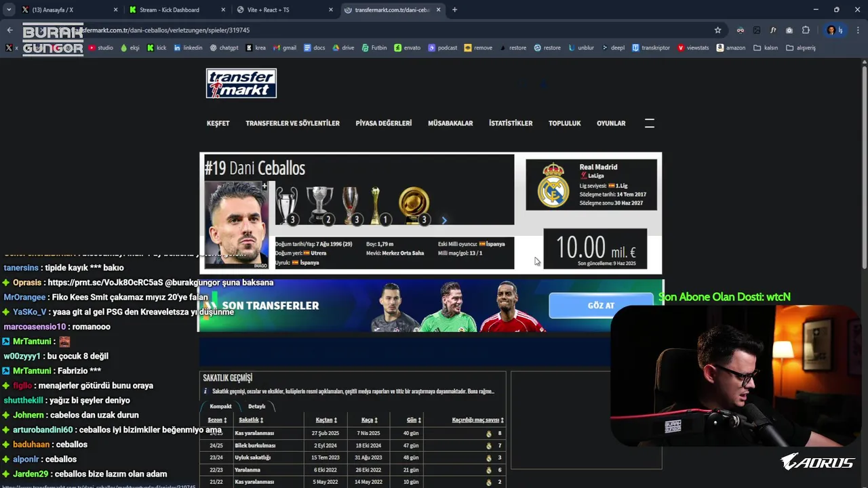Open the envato bookmark
The width and height of the screenshot is (868, 488).
[407, 47]
